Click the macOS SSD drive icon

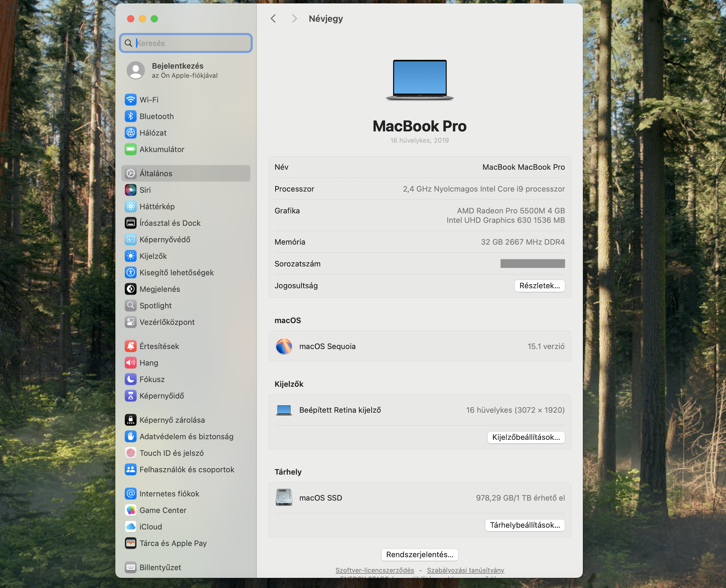click(284, 498)
